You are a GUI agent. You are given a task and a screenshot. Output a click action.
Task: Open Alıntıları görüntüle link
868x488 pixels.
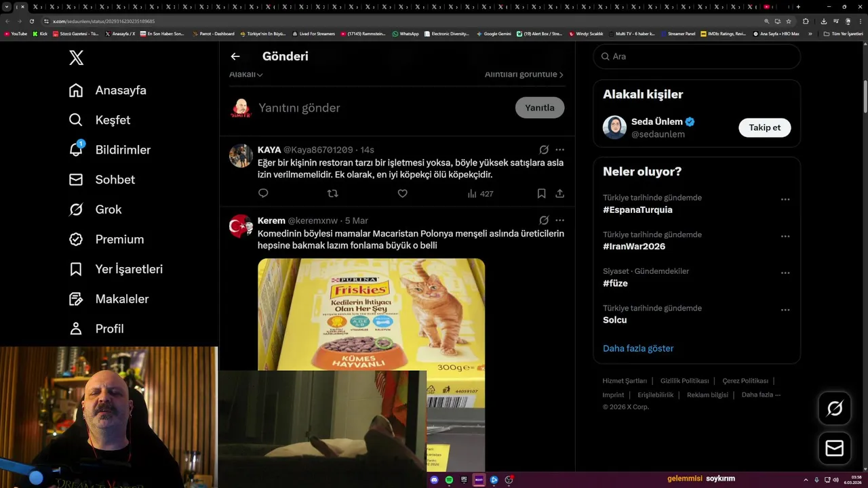(x=524, y=75)
